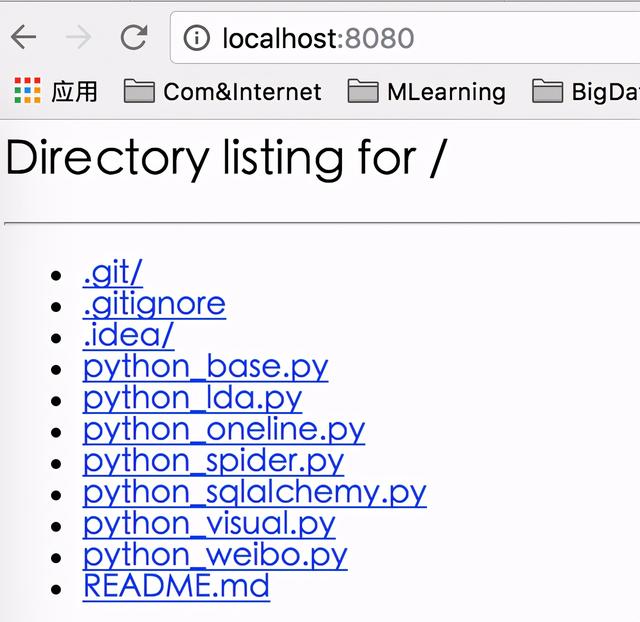Viewport: 640px width, 622px height.
Task: Click the python_spider.py link
Action: [213, 460]
